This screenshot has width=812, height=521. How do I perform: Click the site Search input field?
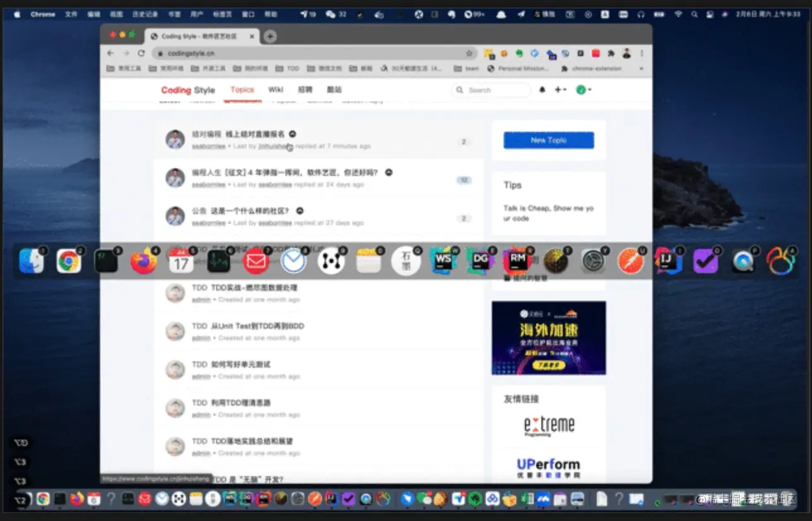[492, 90]
